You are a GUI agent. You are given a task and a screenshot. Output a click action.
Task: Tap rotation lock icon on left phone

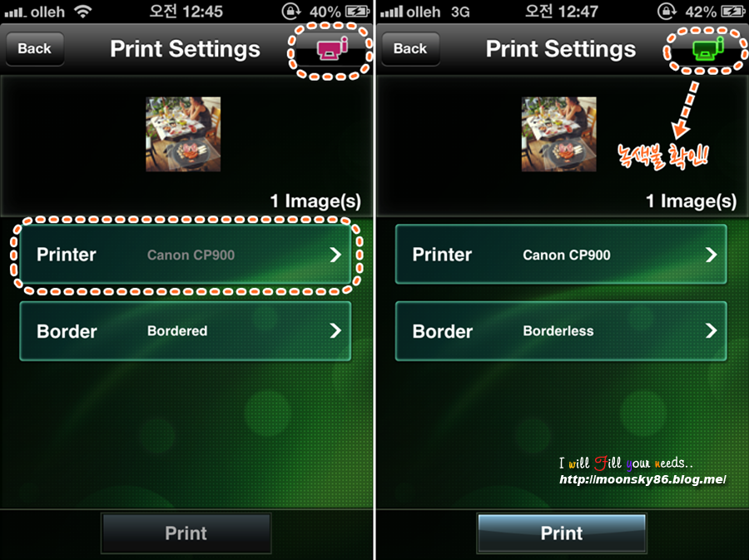[290, 11]
